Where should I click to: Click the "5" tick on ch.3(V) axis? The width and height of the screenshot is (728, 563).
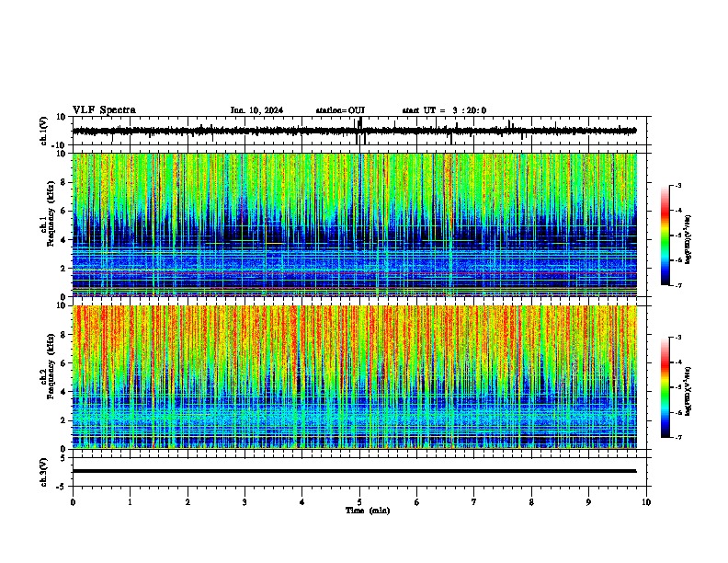coord(63,458)
